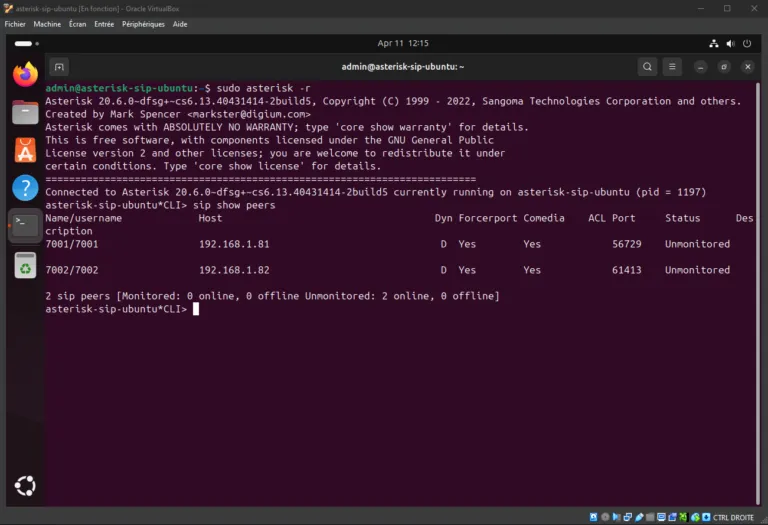The height and width of the screenshot is (525, 768).
Task: Click the CTRL DROITE host key label
Action: tap(733, 518)
